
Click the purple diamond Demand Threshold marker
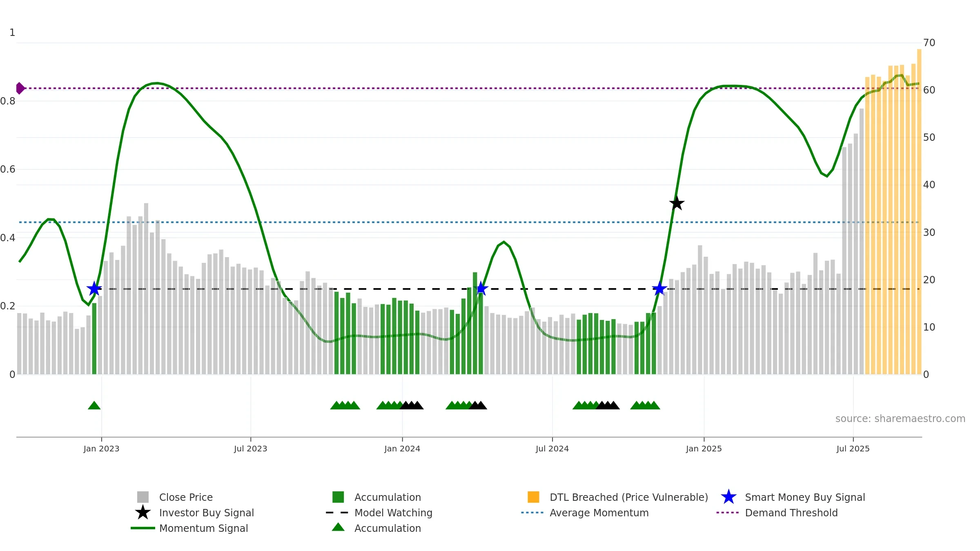[20, 88]
